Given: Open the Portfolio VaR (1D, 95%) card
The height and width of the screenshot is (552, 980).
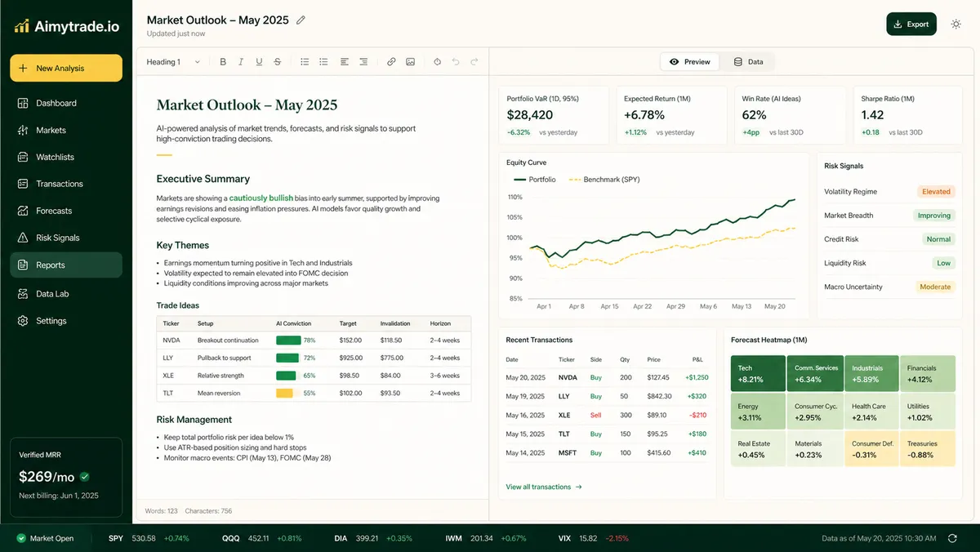Looking at the screenshot, I should (554, 115).
